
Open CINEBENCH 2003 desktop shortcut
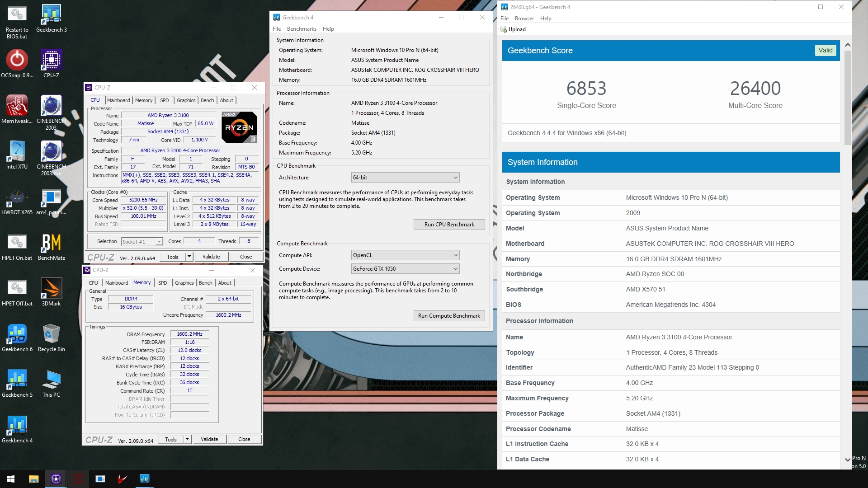[x=51, y=113]
